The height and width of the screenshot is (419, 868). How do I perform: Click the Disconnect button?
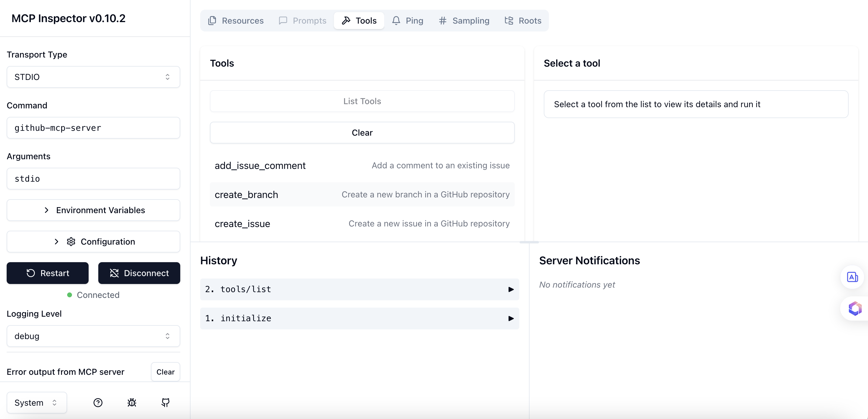point(139,273)
